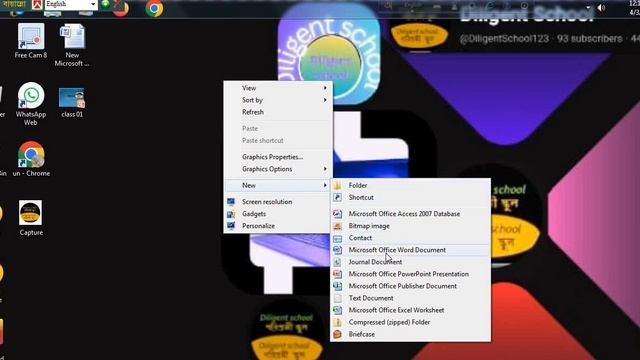
Task: Click the Screen resolution monitor icon
Action: (x=231, y=202)
